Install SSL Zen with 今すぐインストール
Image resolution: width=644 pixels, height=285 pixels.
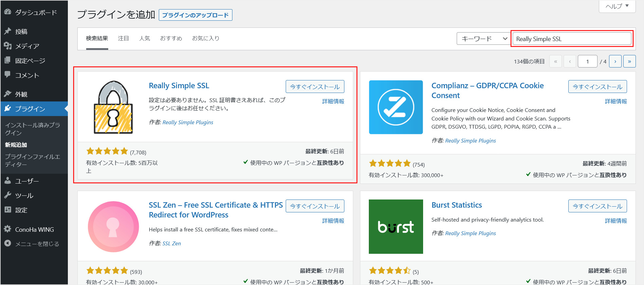click(315, 206)
